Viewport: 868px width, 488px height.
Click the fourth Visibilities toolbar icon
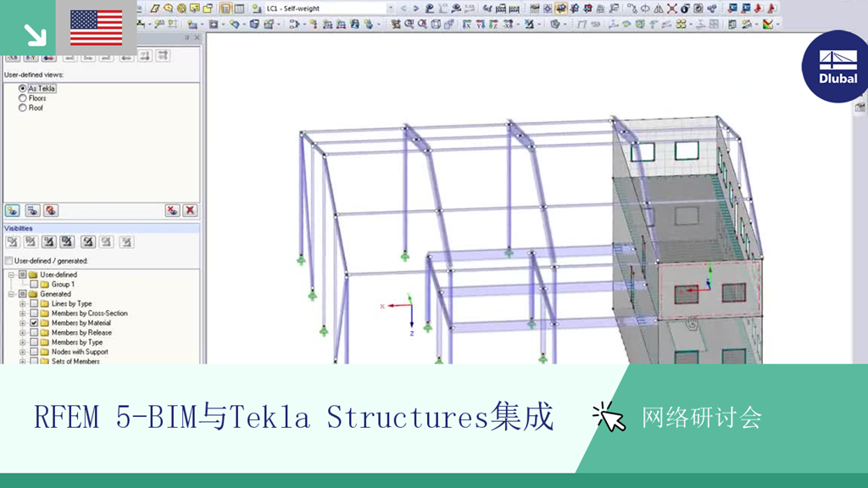[67, 241]
